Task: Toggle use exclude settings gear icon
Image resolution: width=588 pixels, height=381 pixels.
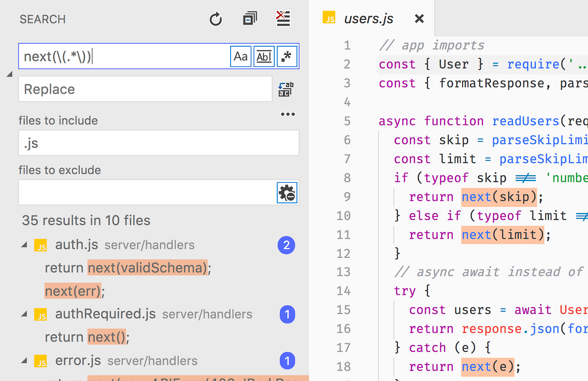Action: click(x=287, y=193)
